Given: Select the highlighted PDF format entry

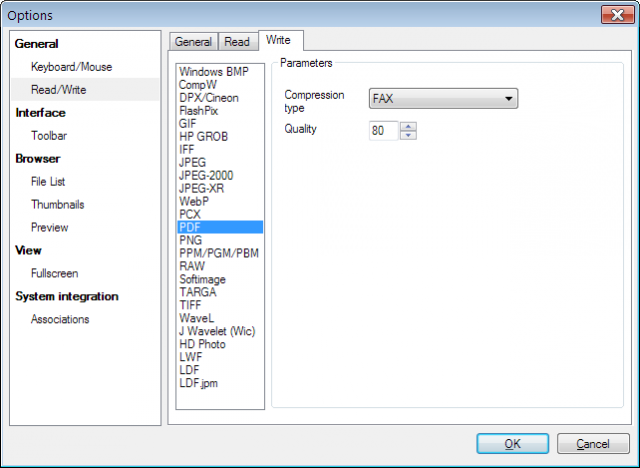Looking at the screenshot, I should click(220, 227).
